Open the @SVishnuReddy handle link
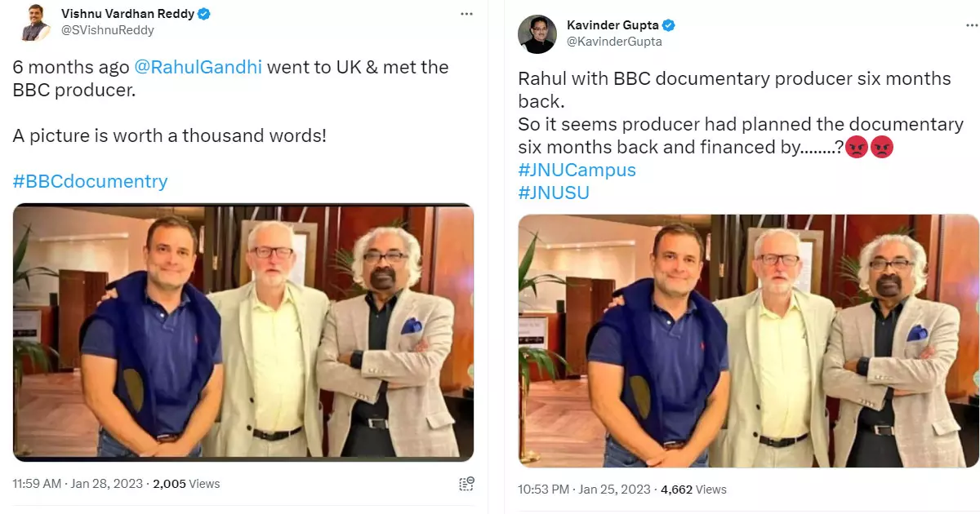 click(108, 30)
